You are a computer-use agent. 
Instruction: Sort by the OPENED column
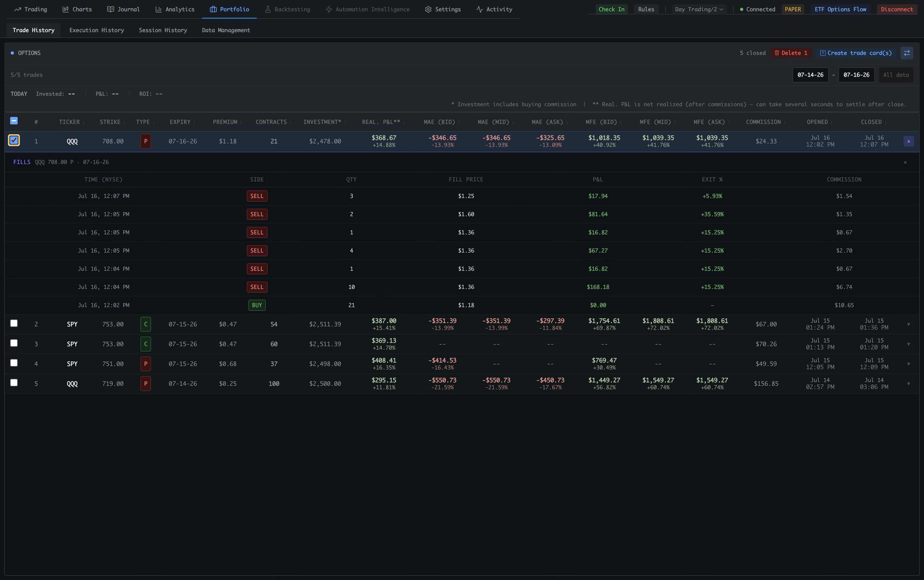point(820,122)
